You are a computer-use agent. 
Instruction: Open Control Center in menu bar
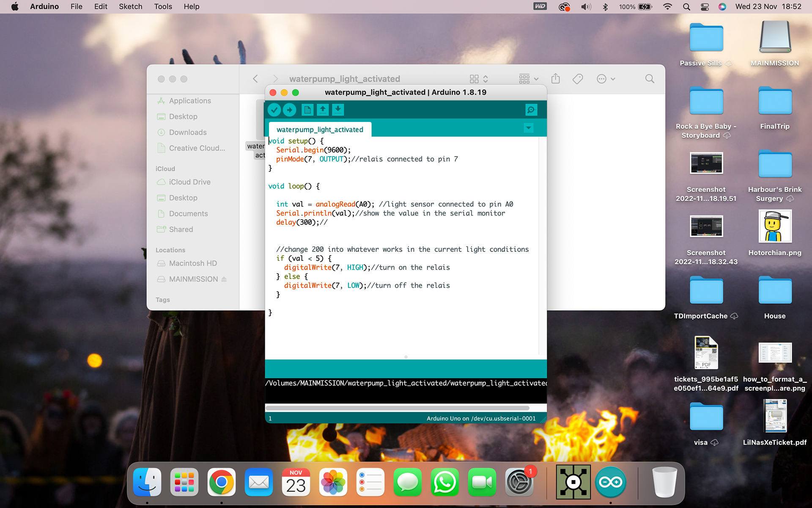[x=705, y=6]
